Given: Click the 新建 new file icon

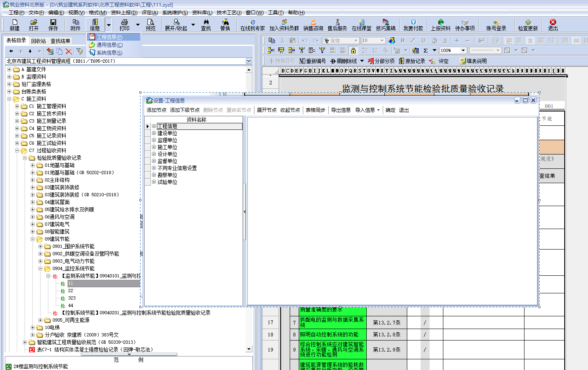Looking at the screenshot, I should [15, 25].
